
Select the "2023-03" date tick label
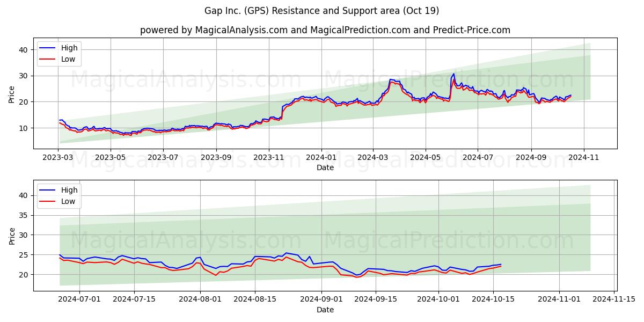(58, 158)
